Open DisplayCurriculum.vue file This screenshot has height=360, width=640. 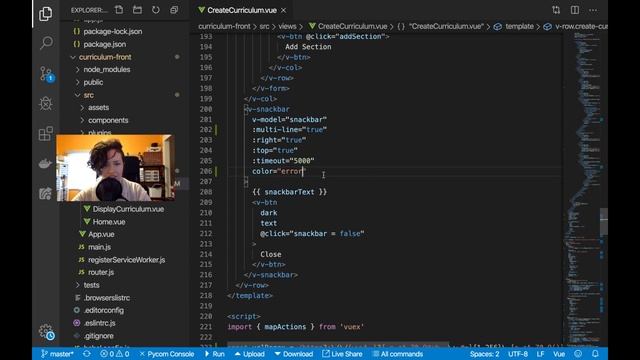coord(128,209)
